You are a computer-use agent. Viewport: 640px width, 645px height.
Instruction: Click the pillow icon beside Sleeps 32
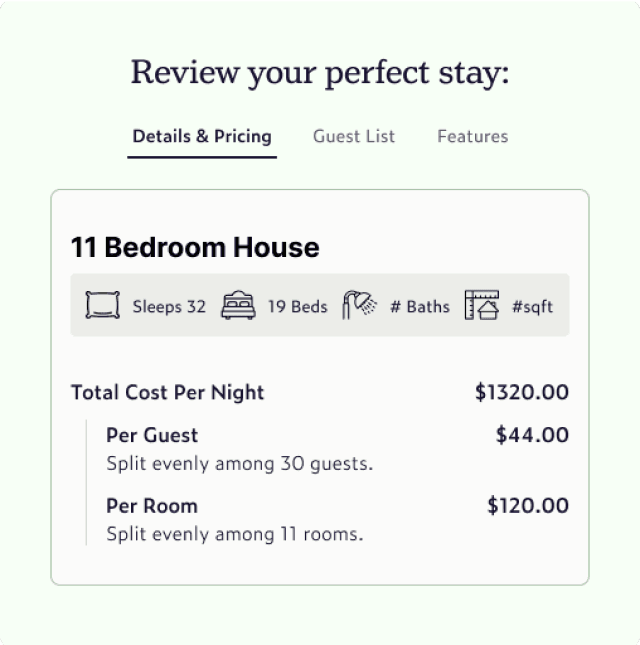[102, 305]
